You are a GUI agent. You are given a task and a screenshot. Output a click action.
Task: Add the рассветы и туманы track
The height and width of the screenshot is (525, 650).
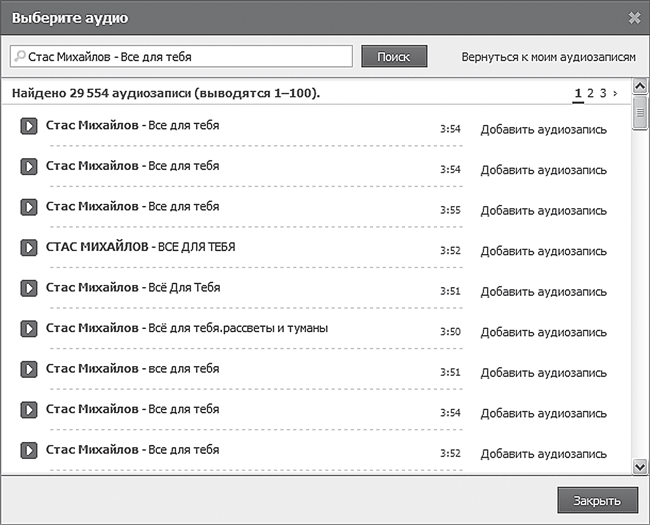tap(543, 333)
